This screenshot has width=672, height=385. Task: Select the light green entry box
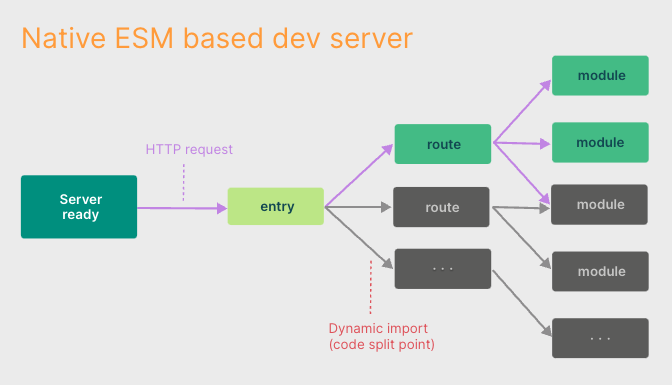click(x=276, y=206)
